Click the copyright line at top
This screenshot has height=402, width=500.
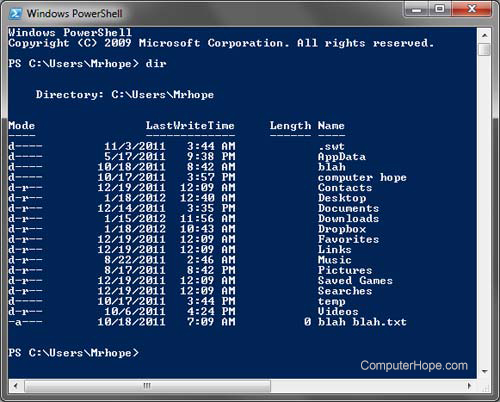221,43
